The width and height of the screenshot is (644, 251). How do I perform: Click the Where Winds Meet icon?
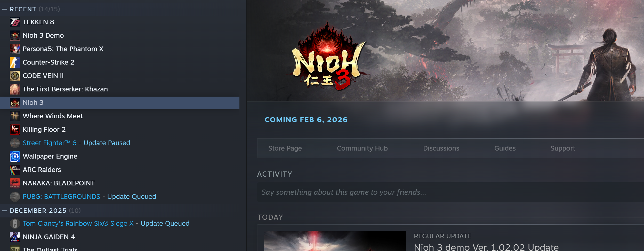point(15,116)
